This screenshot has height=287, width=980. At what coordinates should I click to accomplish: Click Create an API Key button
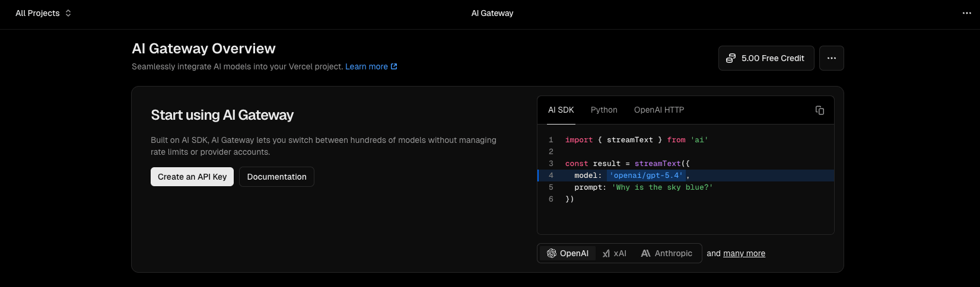(192, 177)
